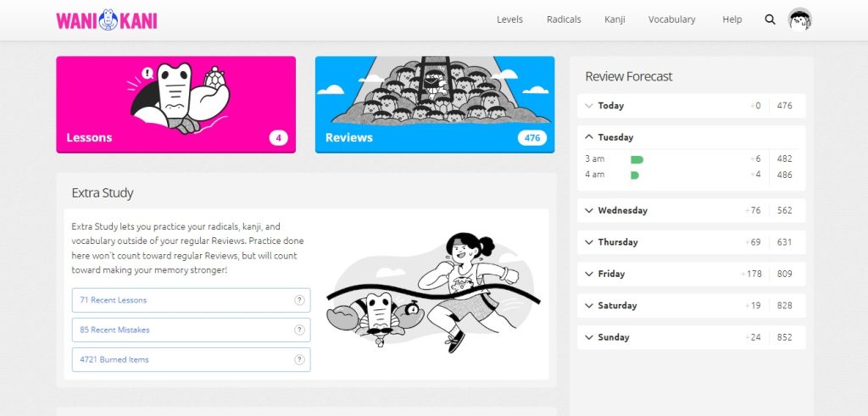868x416 pixels.
Task: Open the user avatar menu
Action: tap(800, 19)
